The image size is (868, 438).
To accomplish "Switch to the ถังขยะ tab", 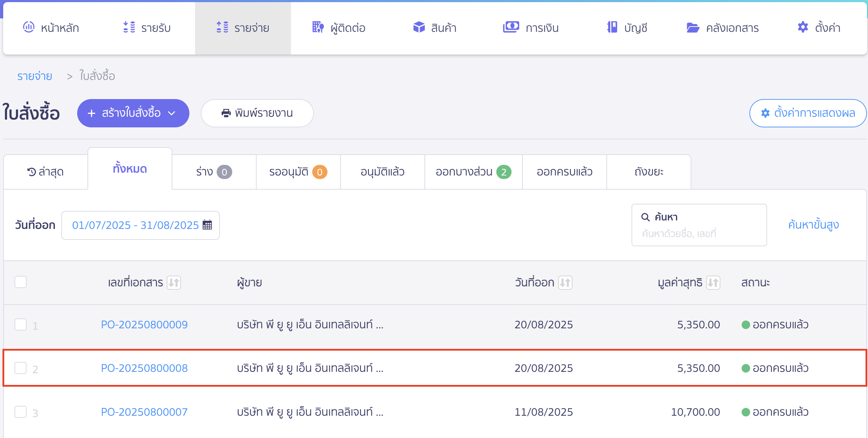I will (649, 172).
